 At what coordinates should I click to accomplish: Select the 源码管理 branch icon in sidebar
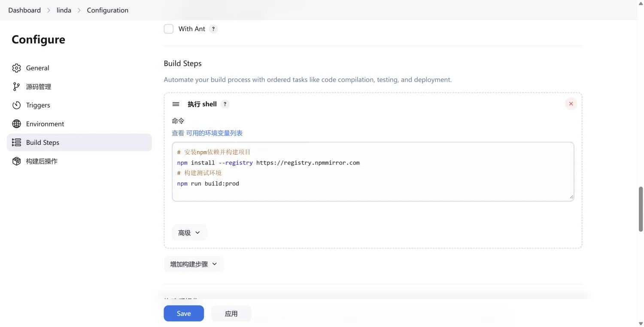(16, 86)
